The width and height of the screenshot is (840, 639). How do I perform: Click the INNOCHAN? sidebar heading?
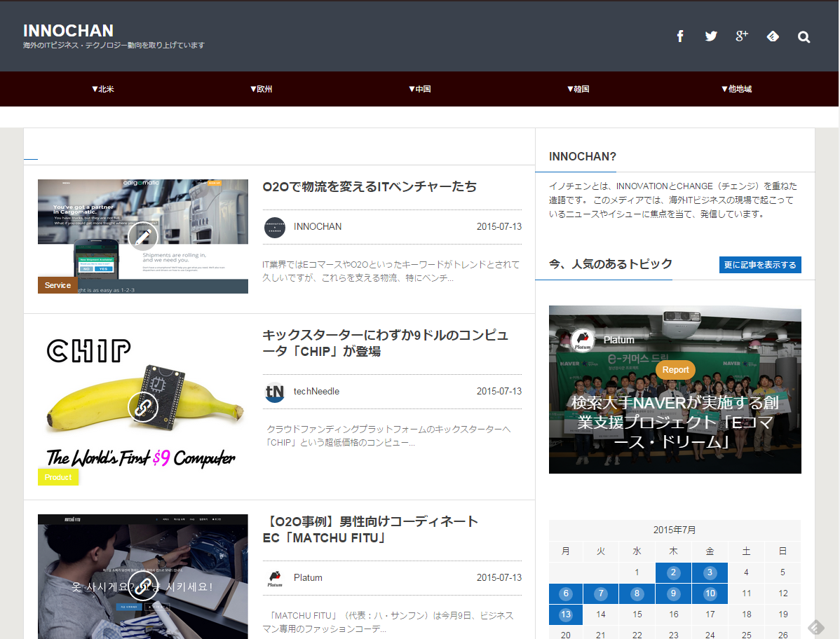pos(583,156)
